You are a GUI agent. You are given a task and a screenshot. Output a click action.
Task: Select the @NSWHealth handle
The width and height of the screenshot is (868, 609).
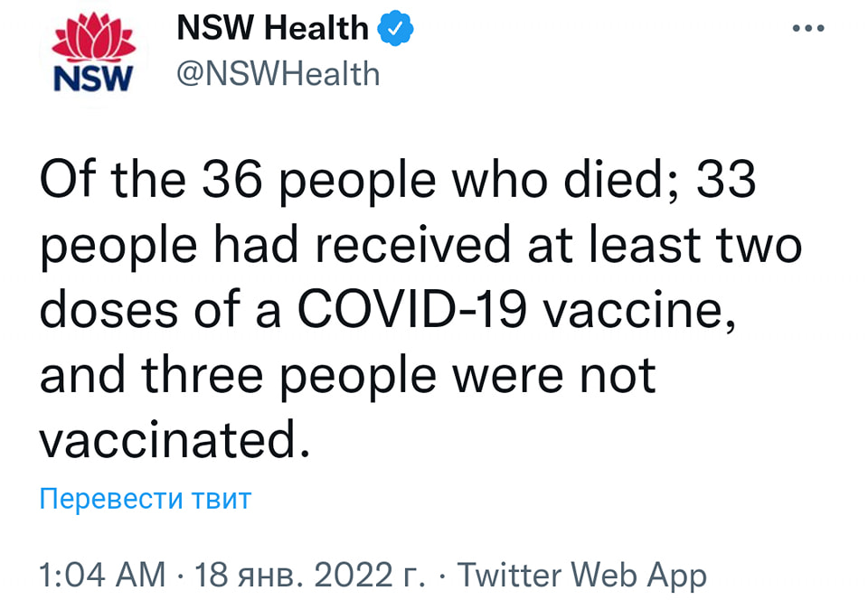tap(276, 72)
